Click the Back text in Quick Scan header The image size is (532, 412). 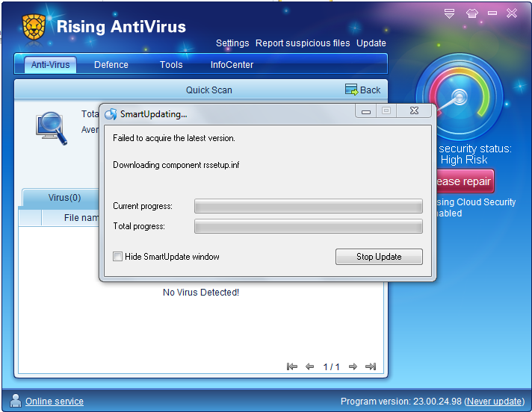tap(370, 90)
